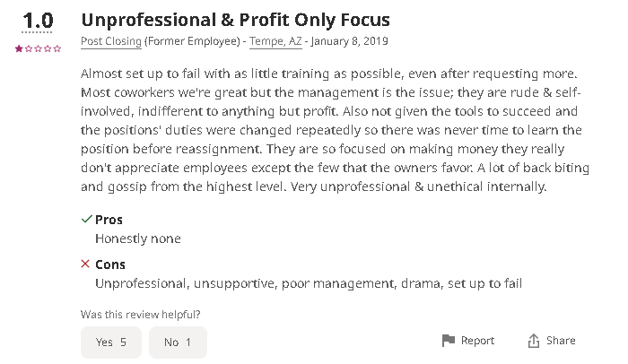This screenshot has width=628, height=364.
Task: Click the review title 'Unprofessional & Profit Only Focus'
Action: click(235, 19)
